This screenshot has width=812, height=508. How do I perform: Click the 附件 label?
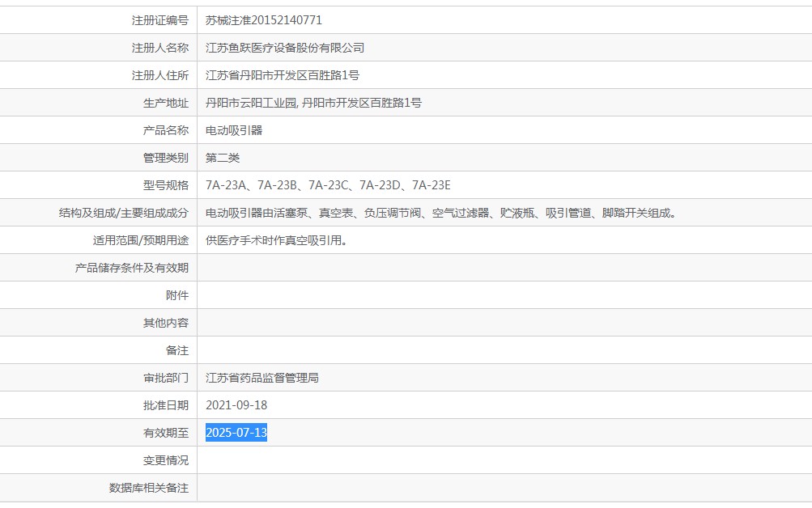tap(177, 295)
